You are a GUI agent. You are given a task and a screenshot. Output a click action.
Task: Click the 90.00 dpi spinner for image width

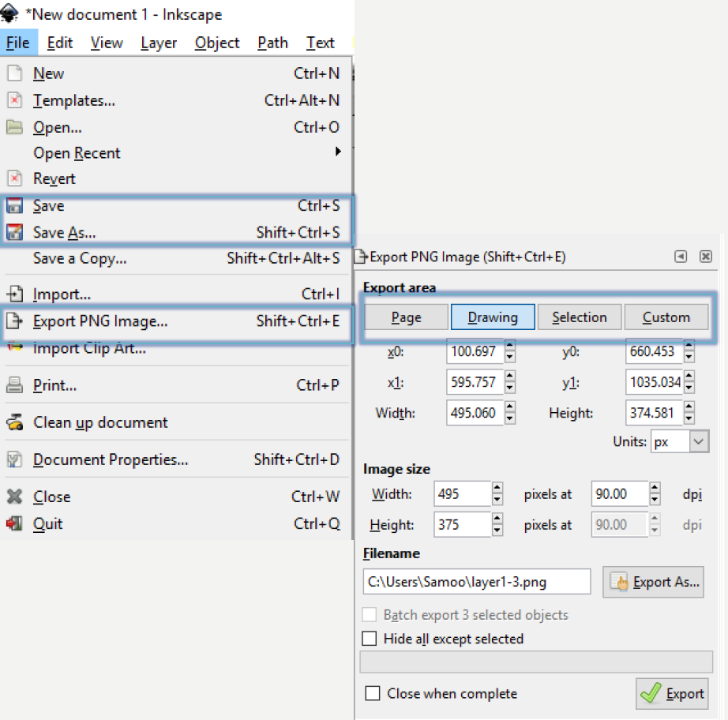655,493
